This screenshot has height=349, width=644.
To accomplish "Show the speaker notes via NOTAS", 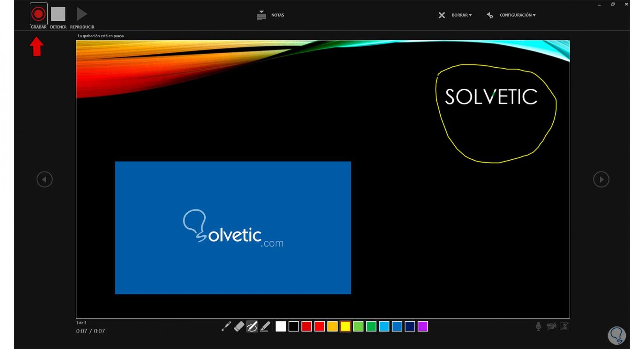I will coord(270,15).
